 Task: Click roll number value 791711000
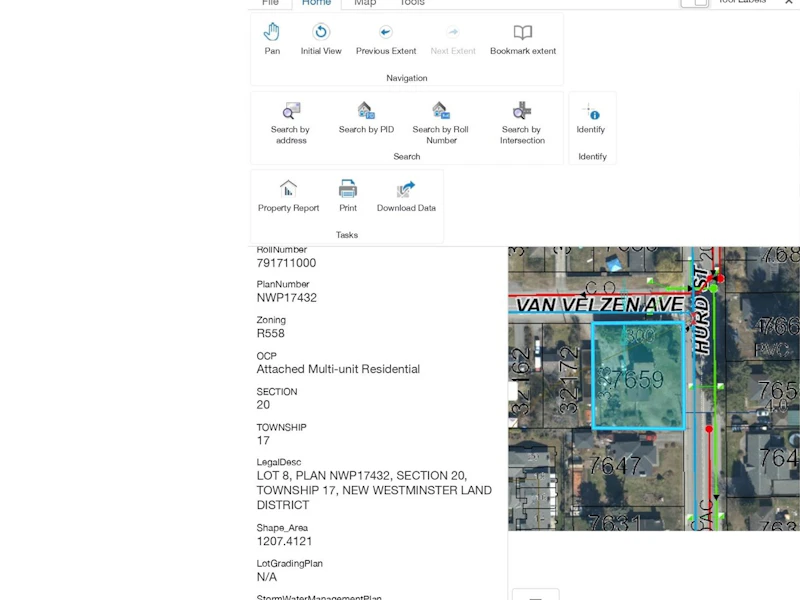(x=286, y=263)
